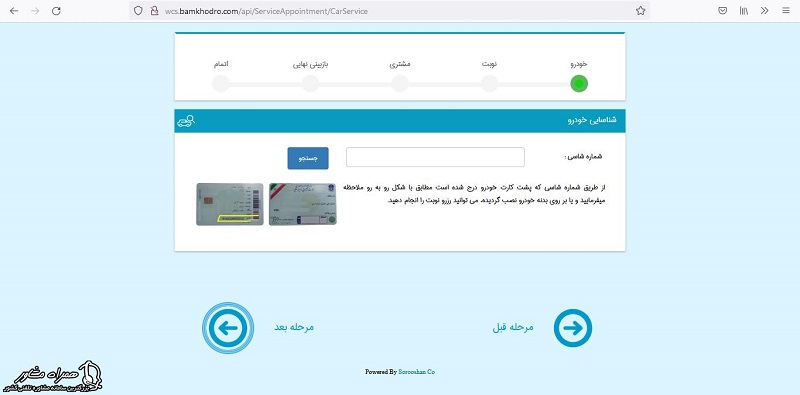800x395 pixels.
Task: Select the نوبت step circle
Action: pyautogui.click(x=489, y=83)
